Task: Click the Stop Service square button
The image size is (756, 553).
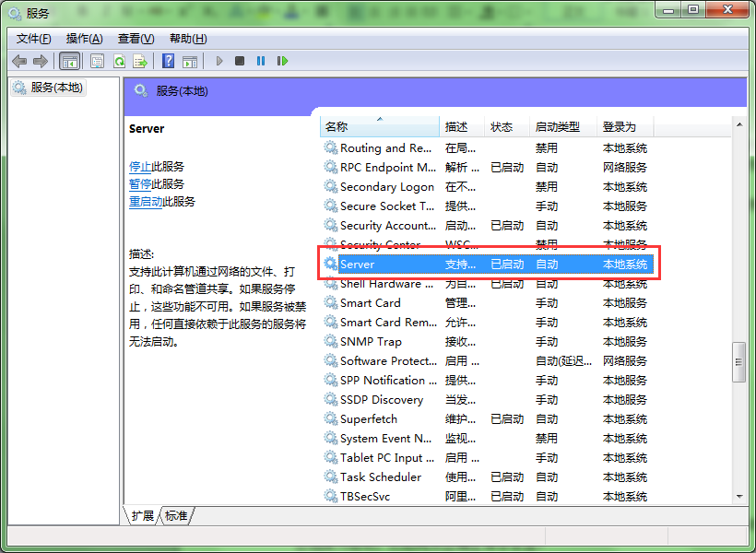Action: click(240, 61)
